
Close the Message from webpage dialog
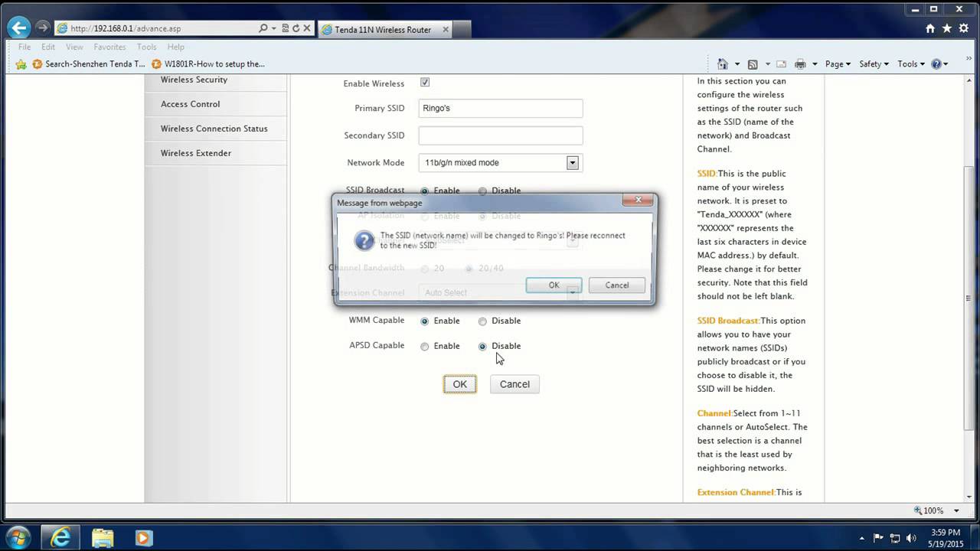click(x=637, y=201)
